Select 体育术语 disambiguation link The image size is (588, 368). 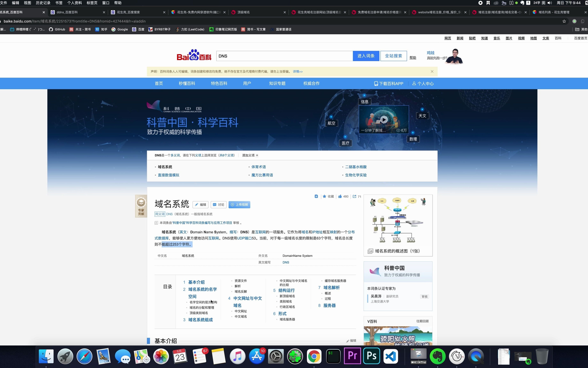259,167
